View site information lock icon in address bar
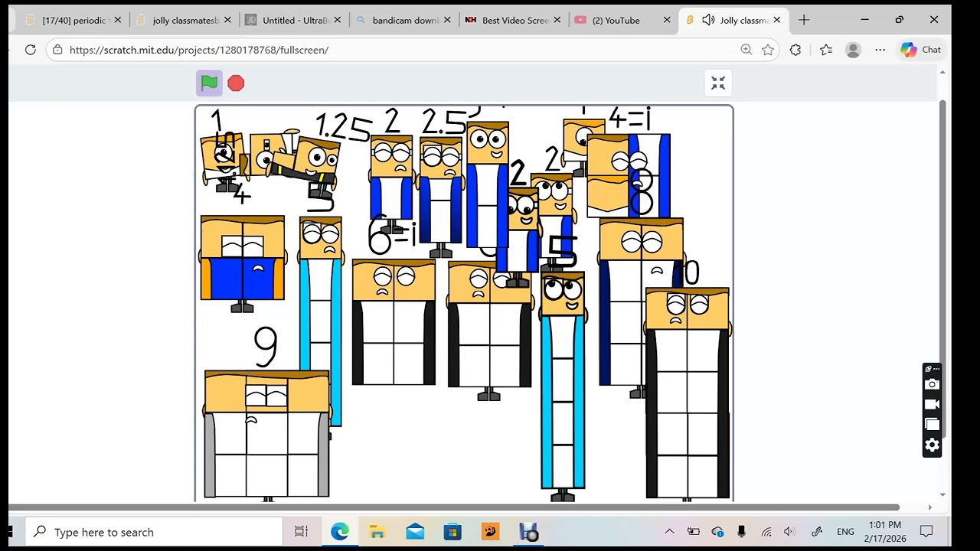The image size is (980, 551). 57,50
